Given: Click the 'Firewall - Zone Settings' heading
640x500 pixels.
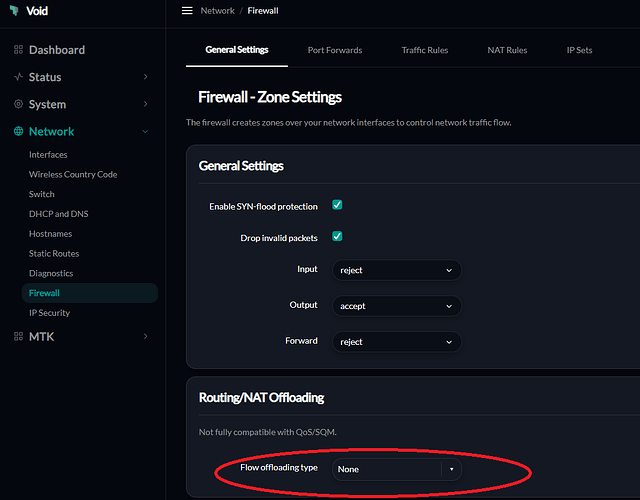Looking at the screenshot, I should tap(270, 97).
